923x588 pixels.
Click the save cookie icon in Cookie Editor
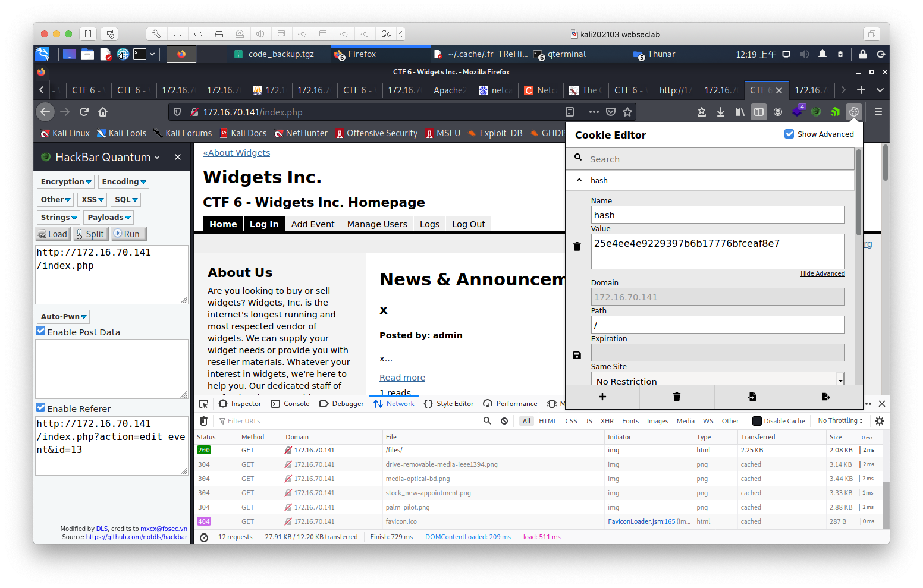[577, 355]
